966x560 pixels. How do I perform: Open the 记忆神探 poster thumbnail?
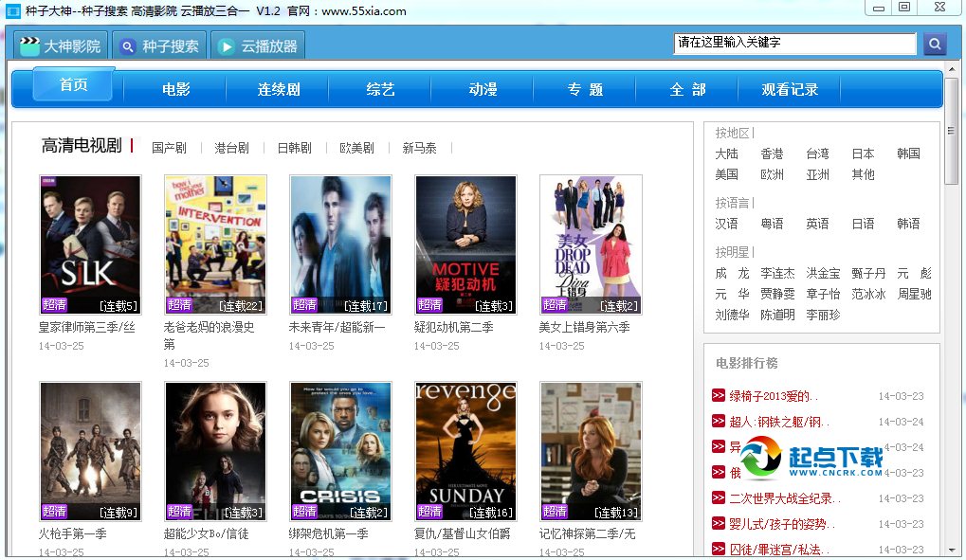click(591, 452)
